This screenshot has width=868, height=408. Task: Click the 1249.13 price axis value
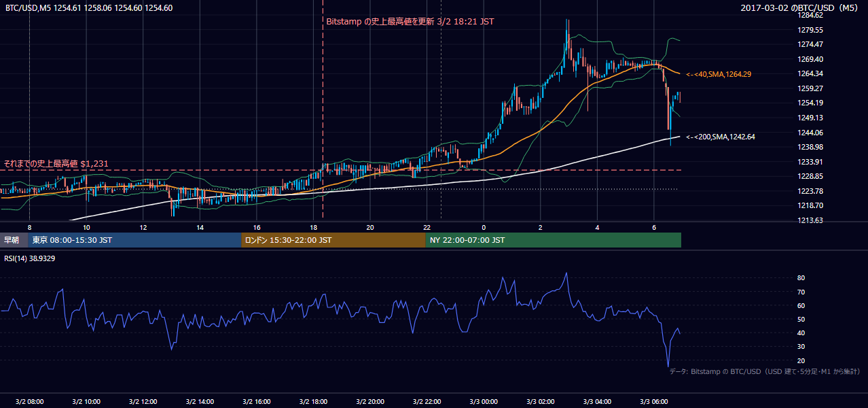pyautogui.click(x=811, y=118)
